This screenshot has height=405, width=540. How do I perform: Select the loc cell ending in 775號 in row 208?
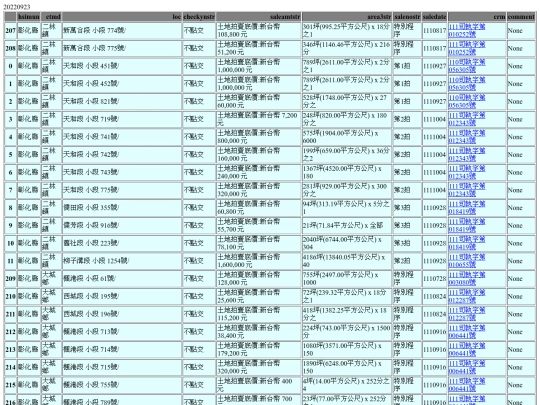pos(122,48)
